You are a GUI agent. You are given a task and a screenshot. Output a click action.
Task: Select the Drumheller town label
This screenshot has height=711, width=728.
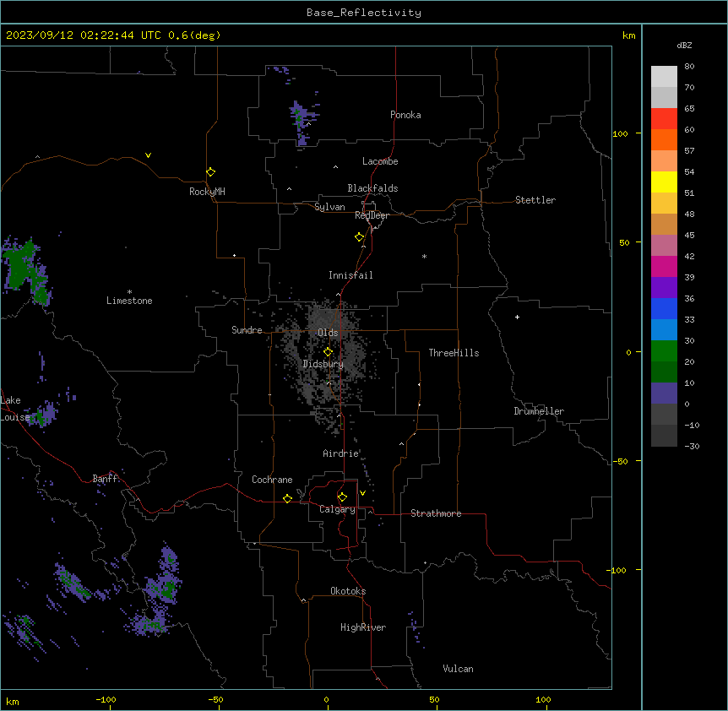click(539, 411)
